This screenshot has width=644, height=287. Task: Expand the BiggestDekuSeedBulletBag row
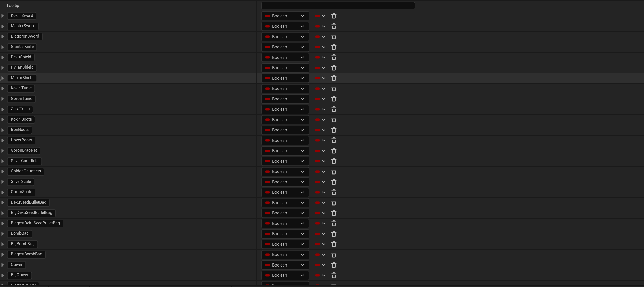(x=3, y=223)
